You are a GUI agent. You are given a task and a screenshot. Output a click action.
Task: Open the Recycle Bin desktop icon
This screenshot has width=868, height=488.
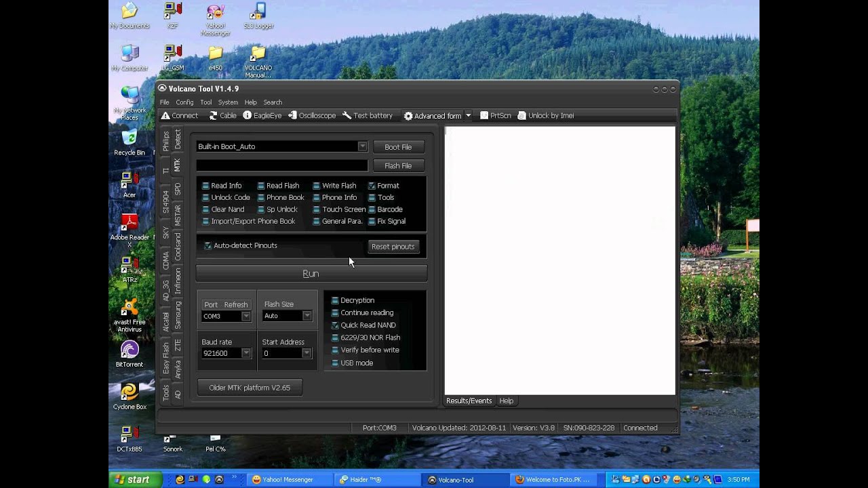click(x=130, y=143)
